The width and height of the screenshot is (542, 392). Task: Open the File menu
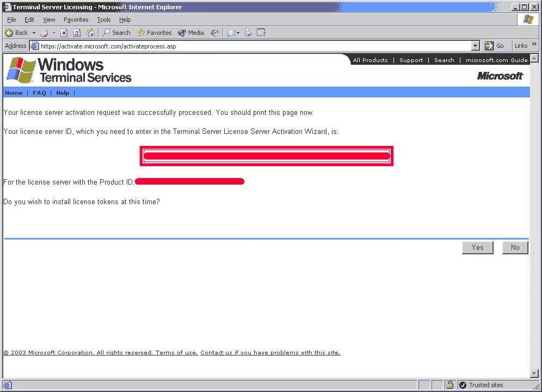tap(11, 20)
